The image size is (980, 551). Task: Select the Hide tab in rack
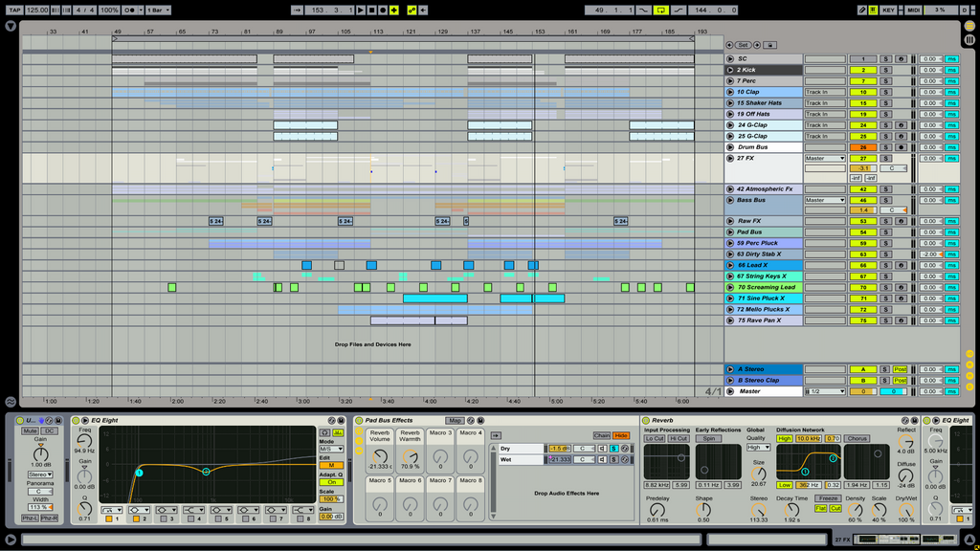point(621,435)
